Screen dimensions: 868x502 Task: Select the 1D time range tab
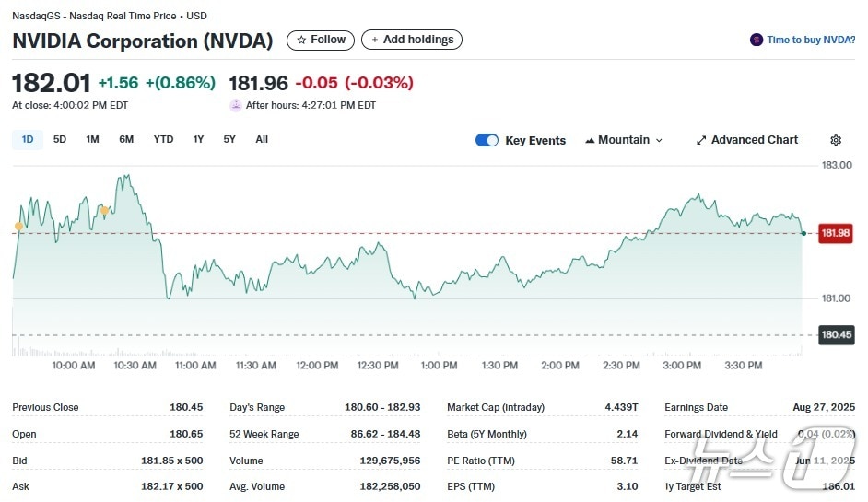click(28, 139)
